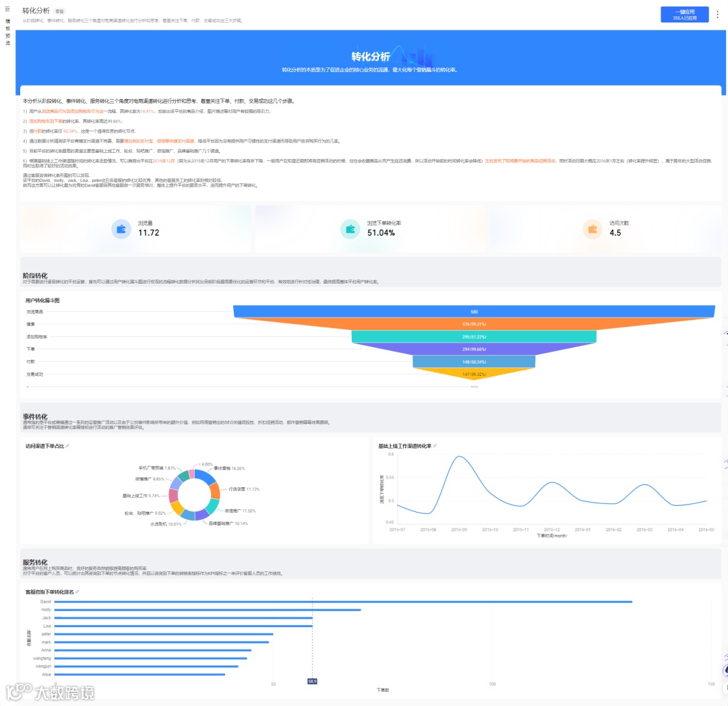Screen dimensions: 728x706
Task: Click the yellow 贴吧推广 donut slice
Action: click(x=177, y=509)
